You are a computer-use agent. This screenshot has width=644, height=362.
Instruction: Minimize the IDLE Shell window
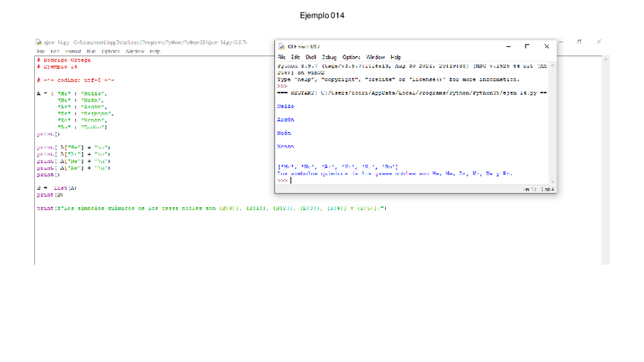tap(507, 46)
